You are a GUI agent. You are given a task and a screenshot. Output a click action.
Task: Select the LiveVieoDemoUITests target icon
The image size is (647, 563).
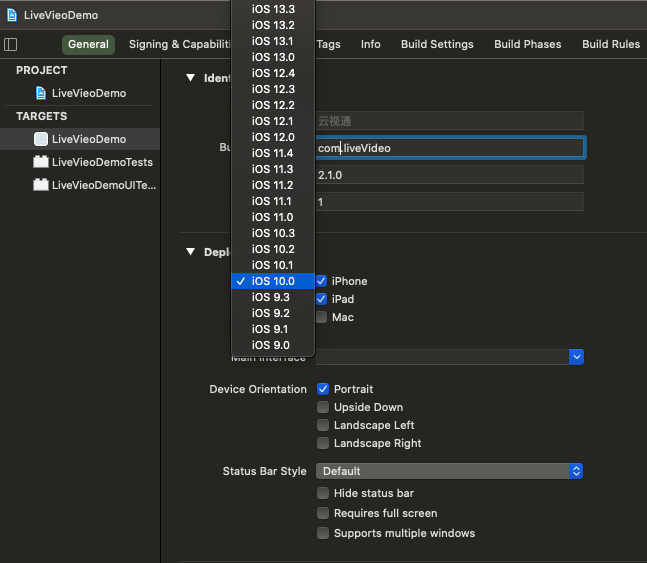point(41,185)
